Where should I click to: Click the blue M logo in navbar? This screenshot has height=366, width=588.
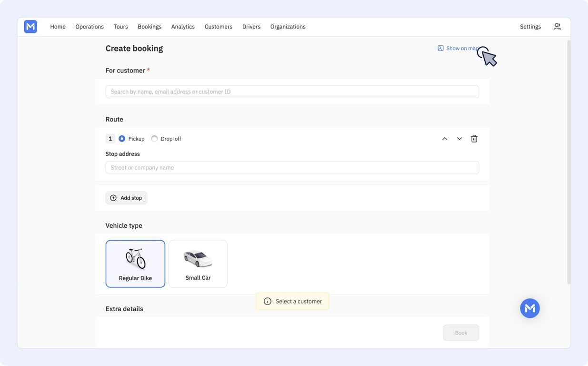click(30, 27)
